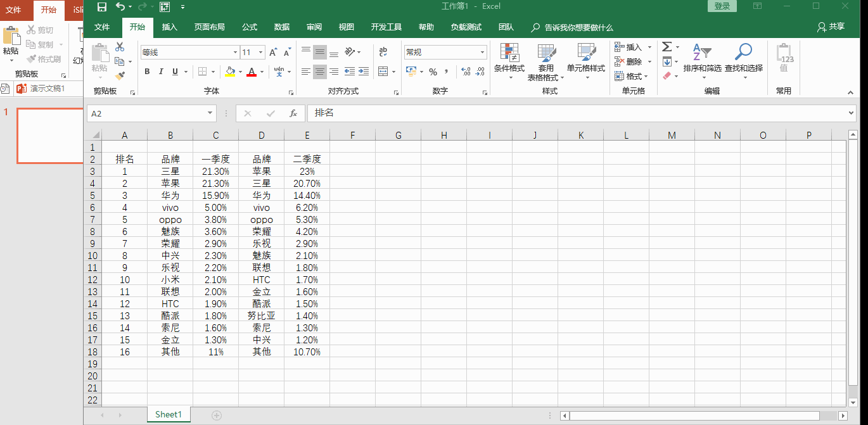
Task: Click the fx insert function icon
Action: [x=293, y=113]
